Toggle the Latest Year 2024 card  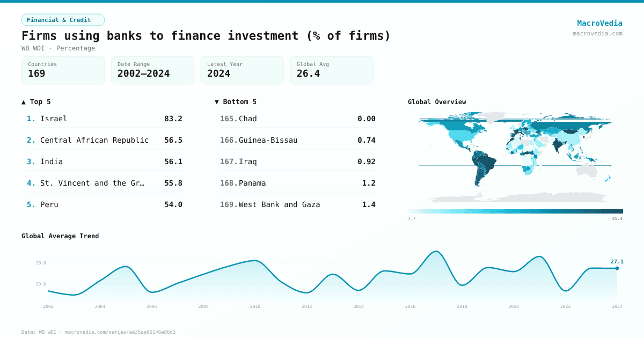click(x=242, y=70)
